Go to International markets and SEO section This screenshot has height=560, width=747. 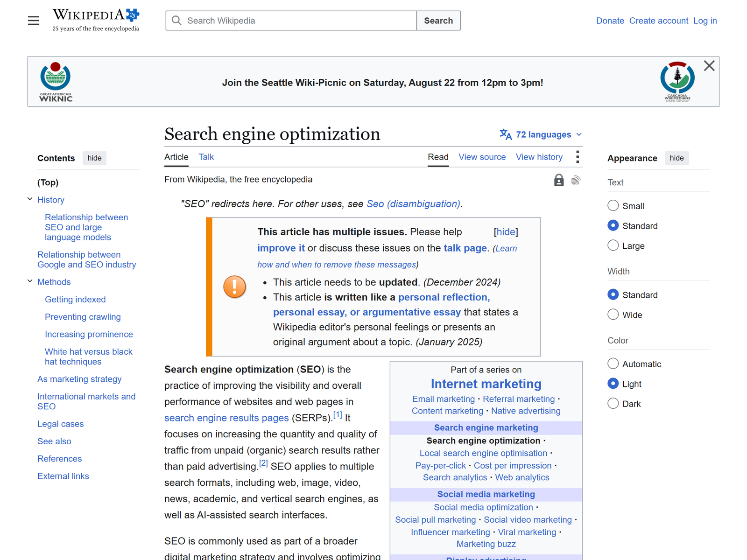pyautogui.click(x=86, y=401)
